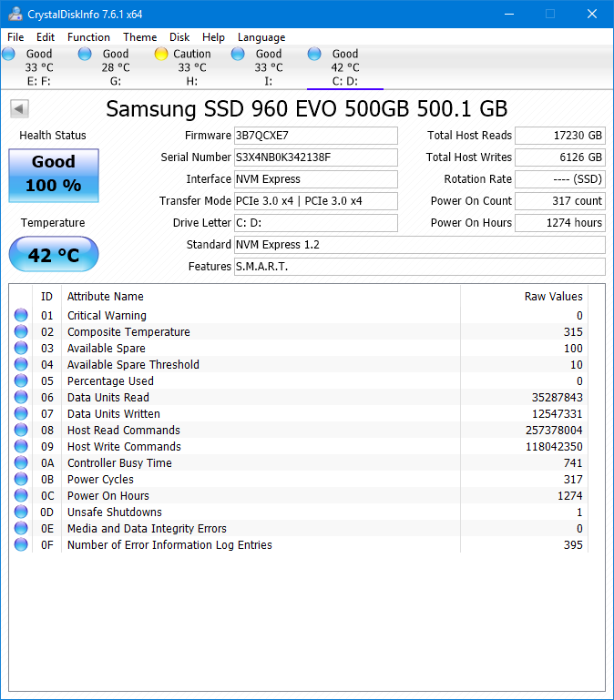Click status orb for Available Spare Threshold row

coord(21,364)
